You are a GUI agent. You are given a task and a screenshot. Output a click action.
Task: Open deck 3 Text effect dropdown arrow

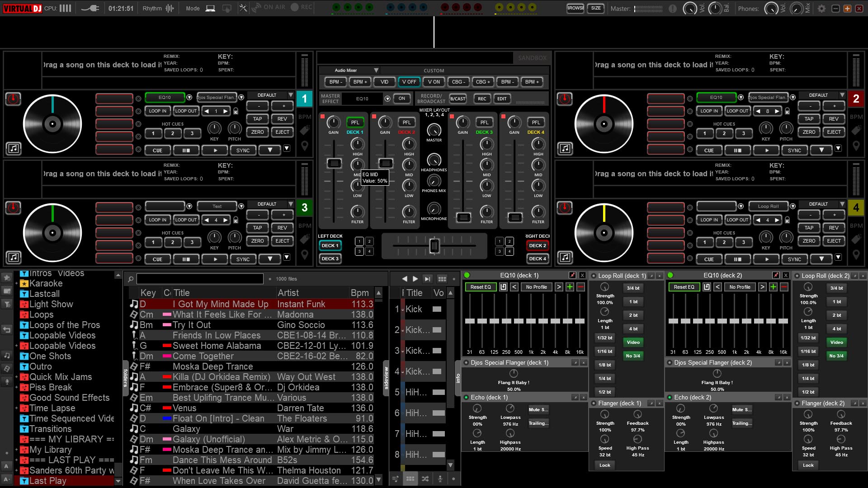pyautogui.click(x=241, y=206)
